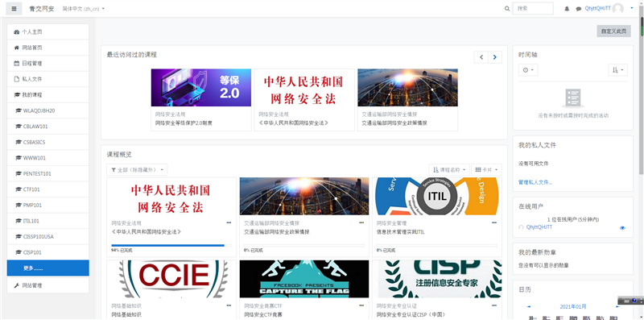Click the user avatar picture

[617, 9]
